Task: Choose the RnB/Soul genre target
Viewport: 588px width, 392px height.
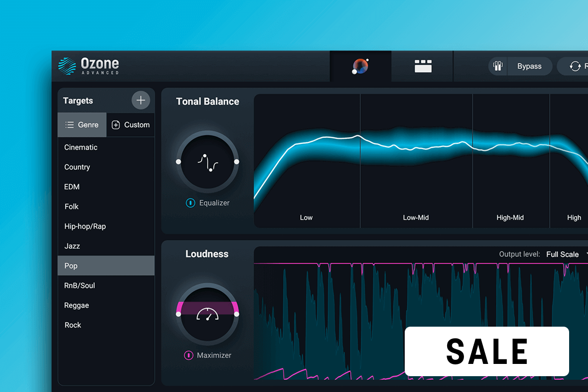Action: point(106,285)
